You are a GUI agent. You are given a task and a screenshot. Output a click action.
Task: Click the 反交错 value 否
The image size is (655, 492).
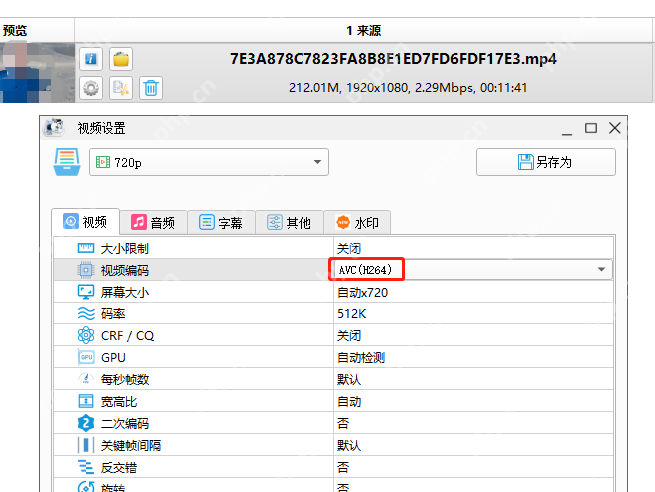[343, 467]
